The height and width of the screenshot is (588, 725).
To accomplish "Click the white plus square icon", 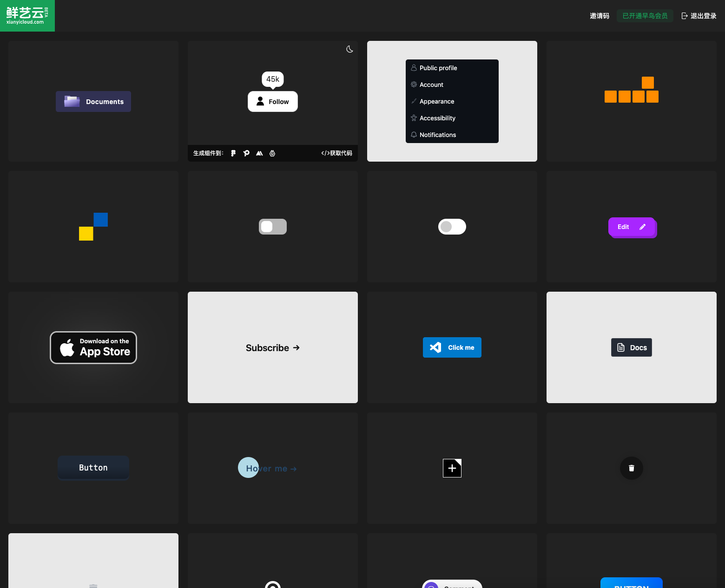I will tap(452, 468).
